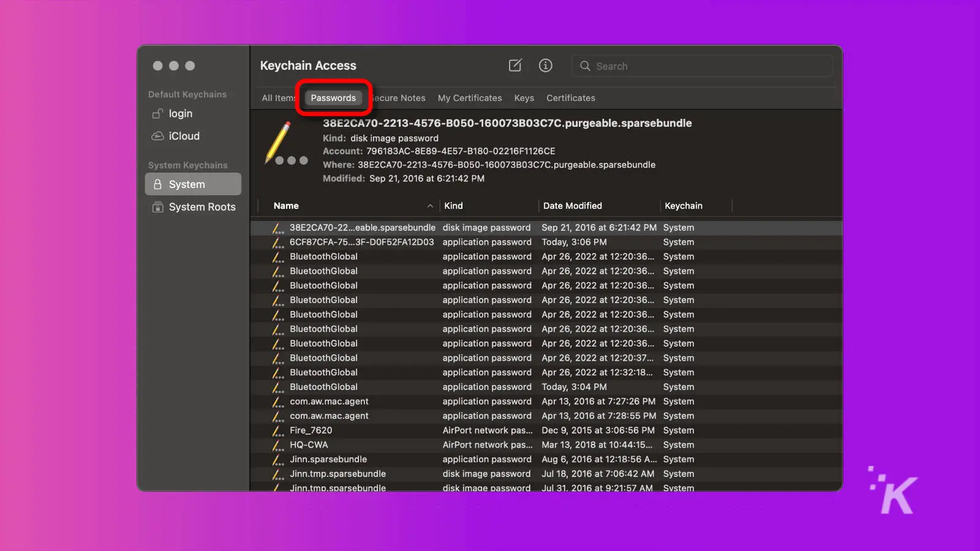Select the Fire_7620 AirPort network password
The width and height of the screenshot is (980, 551).
(546, 430)
